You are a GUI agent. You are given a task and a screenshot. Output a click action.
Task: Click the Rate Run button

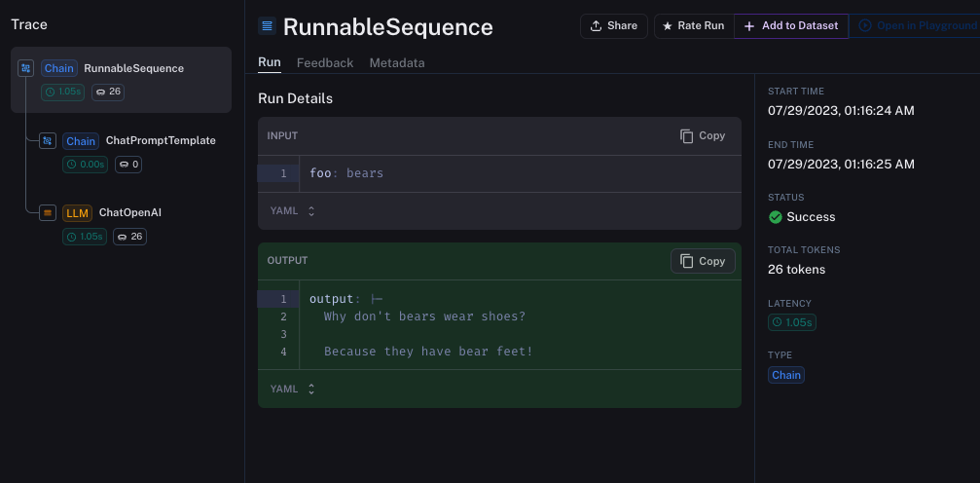[x=693, y=26]
